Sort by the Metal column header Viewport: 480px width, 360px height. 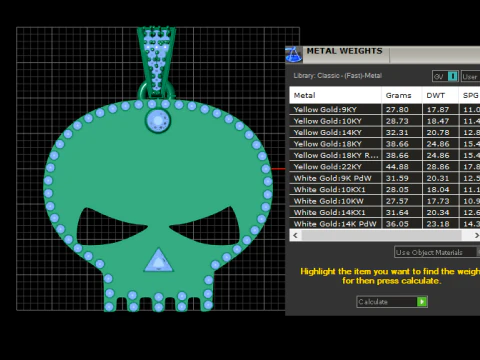pos(335,95)
